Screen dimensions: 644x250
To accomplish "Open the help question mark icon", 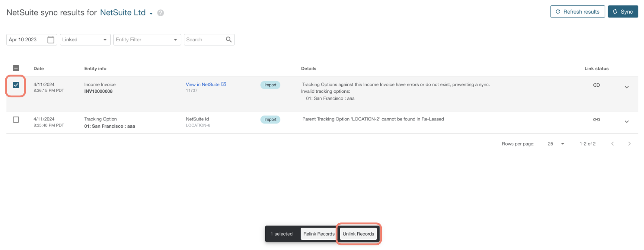I will pos(161,13).
